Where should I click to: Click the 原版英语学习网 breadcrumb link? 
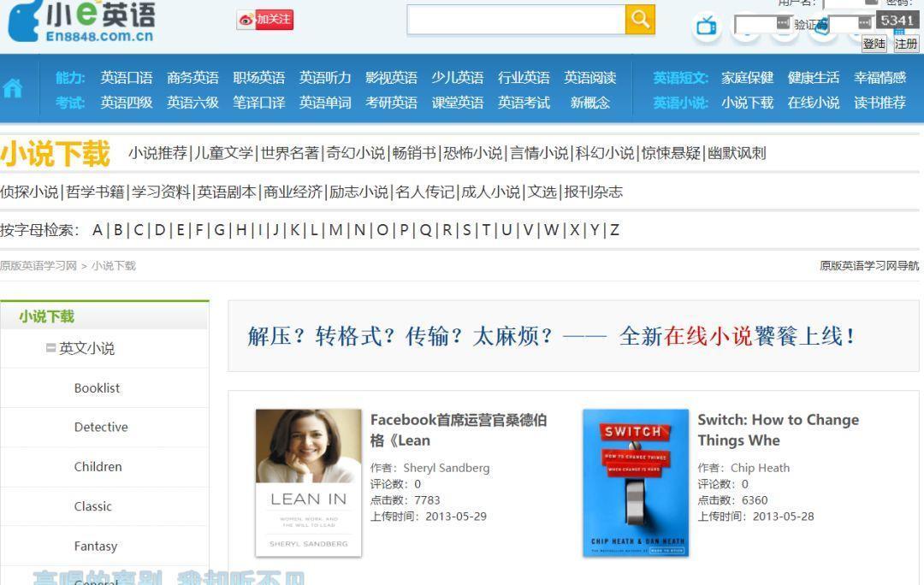(x=38, y=266)
